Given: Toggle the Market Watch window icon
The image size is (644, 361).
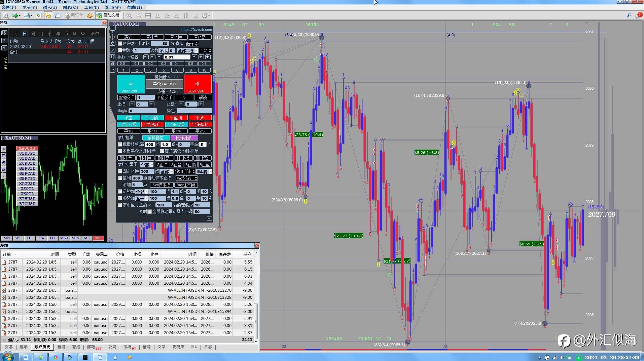Looking at the screenshot, I should click(39, 15).
